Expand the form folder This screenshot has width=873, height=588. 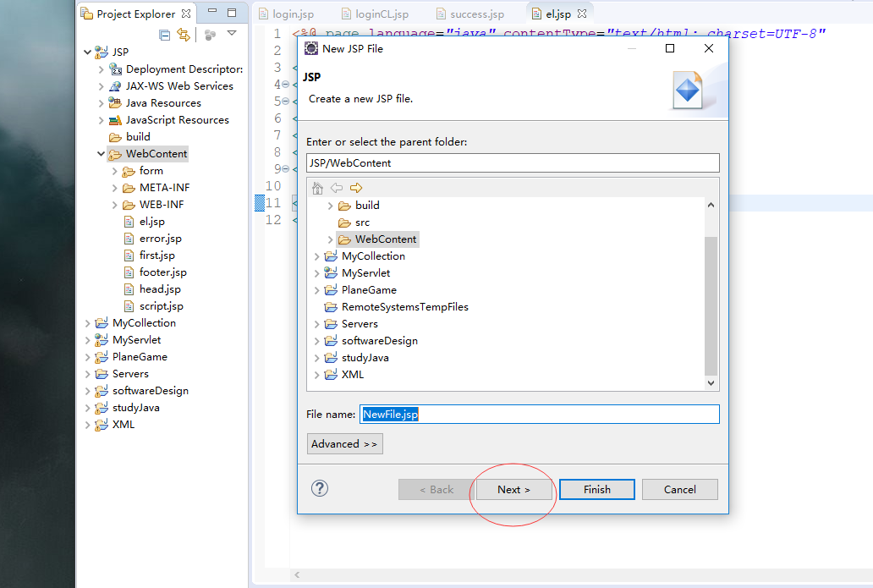115,171
